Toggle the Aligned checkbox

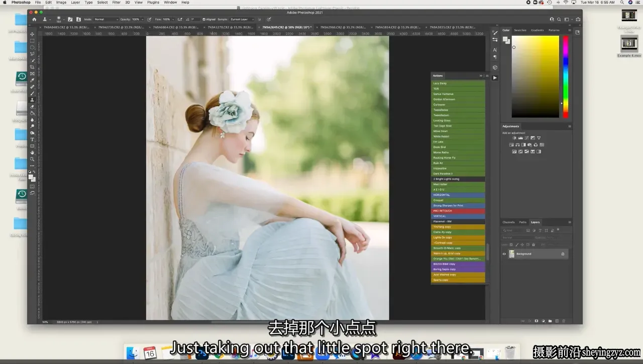pyautogui.click(x=203, y=19)
